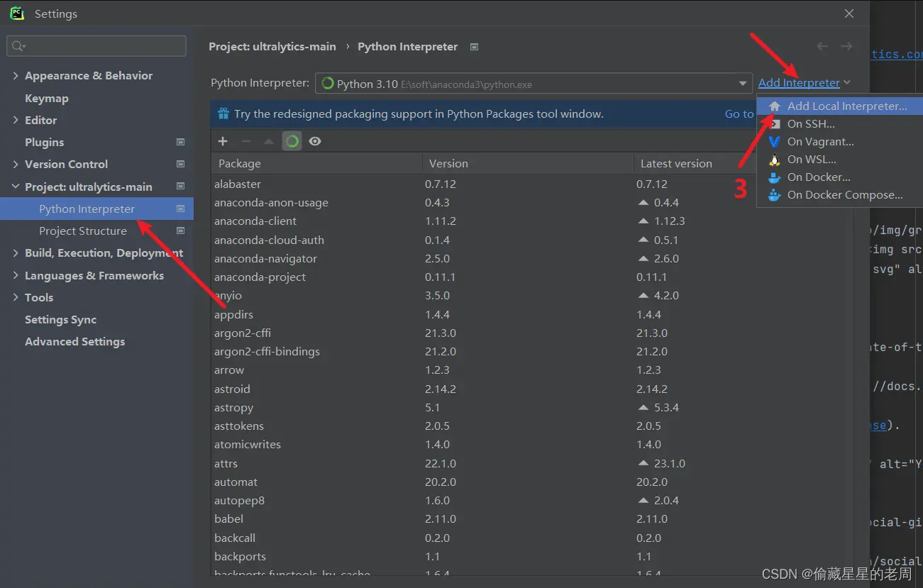Click the upgrade arrow beside anaconda-client latest version
This screenshot has height=588, width=923.
point(643,221)
